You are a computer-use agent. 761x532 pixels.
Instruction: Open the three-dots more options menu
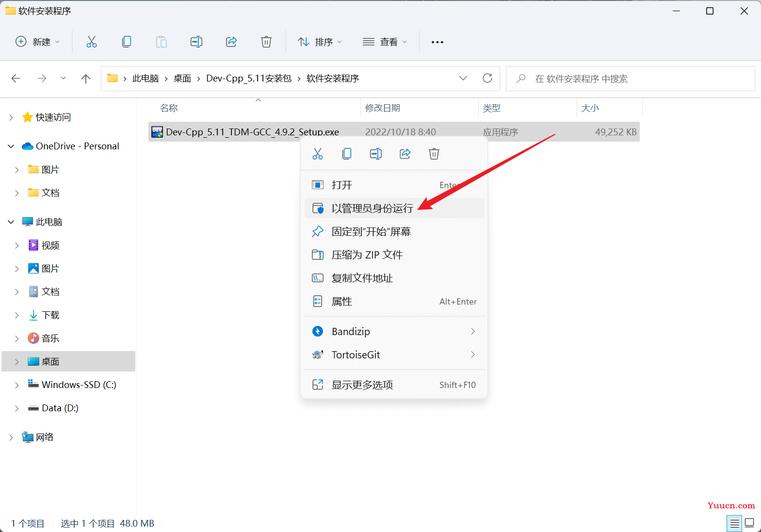437,42
